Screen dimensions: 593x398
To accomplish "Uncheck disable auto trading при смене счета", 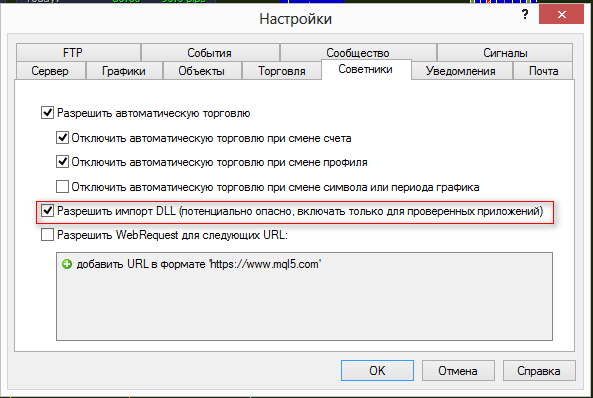I will 62,138.
